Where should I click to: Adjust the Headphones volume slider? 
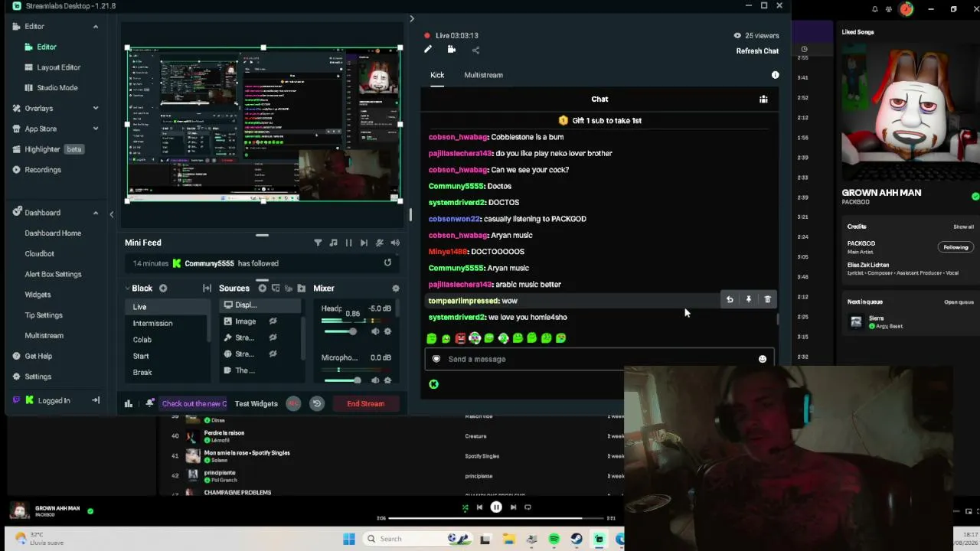pos(341,331)
